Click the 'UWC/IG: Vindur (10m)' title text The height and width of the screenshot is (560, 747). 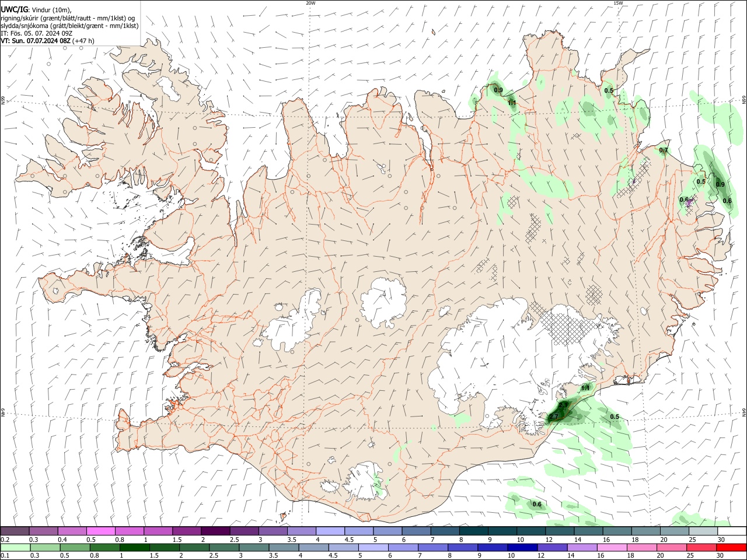tap(36, 10)
